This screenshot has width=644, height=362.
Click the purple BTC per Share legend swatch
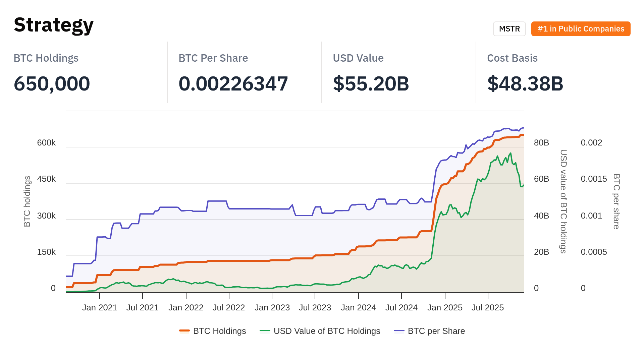[399, 331]
